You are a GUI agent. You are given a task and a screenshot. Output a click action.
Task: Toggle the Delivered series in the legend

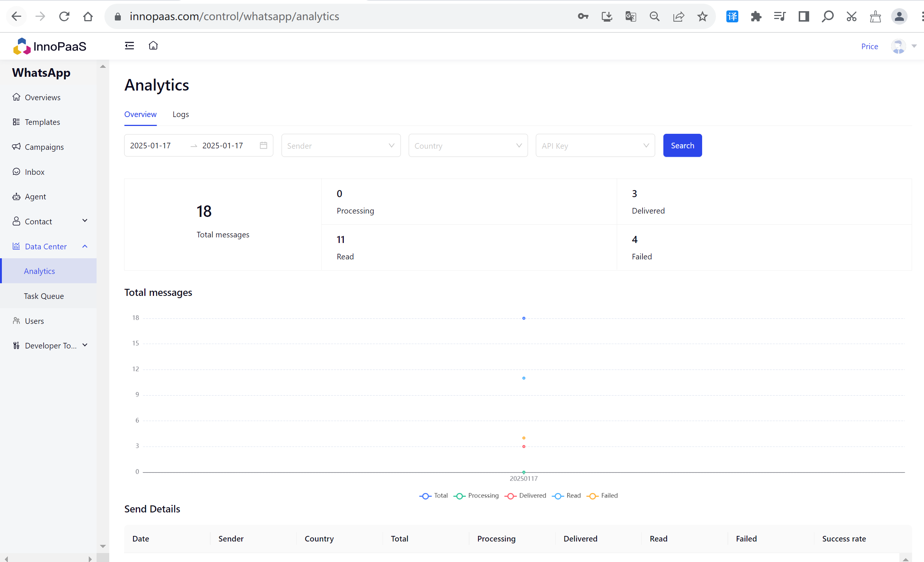click(525, 496)
